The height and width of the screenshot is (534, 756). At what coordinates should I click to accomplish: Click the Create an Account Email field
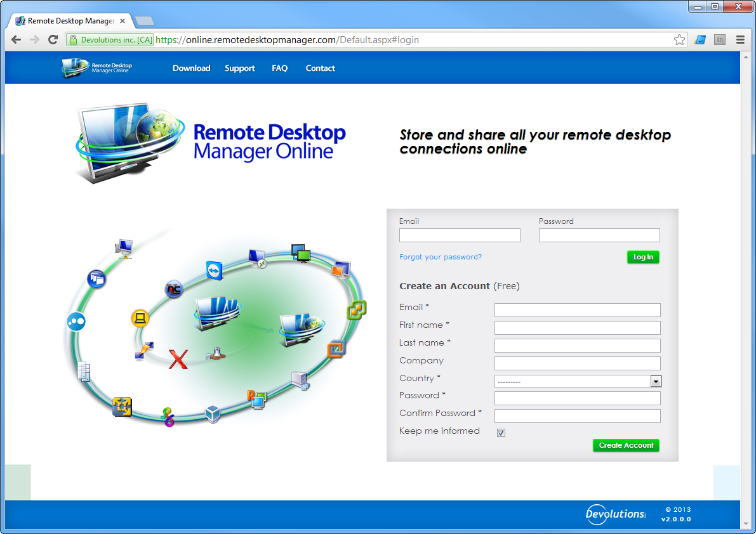[577, 310]
